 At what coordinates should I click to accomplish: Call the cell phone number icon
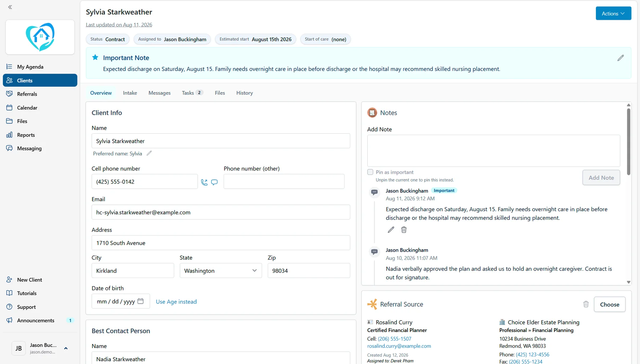point(204,182)
